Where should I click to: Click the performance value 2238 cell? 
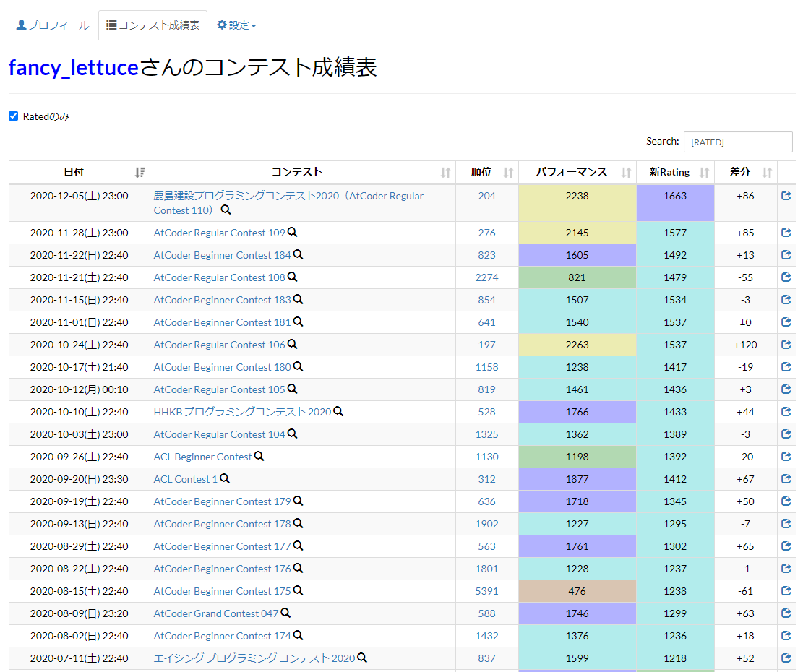(x=577, y=202)
